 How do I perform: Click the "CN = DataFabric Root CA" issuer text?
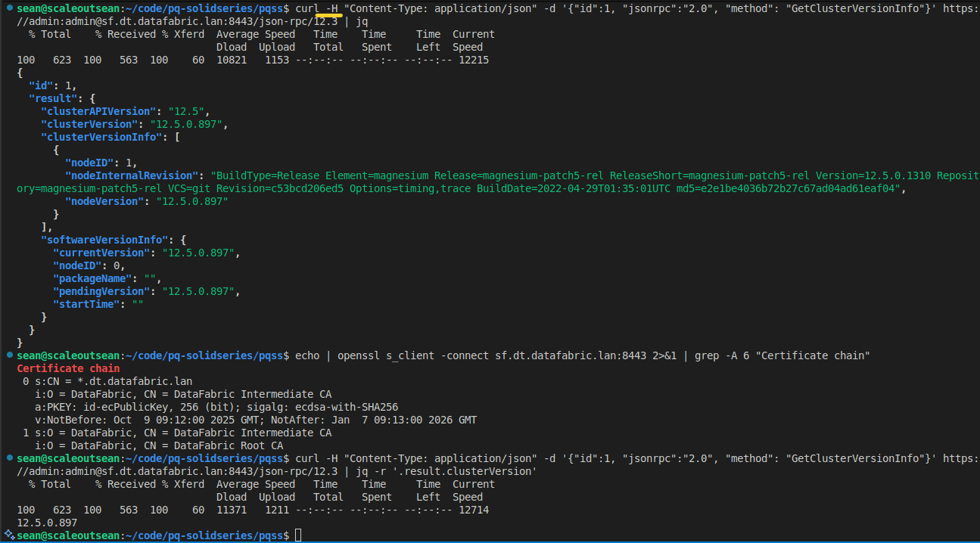tap(213, 445)
